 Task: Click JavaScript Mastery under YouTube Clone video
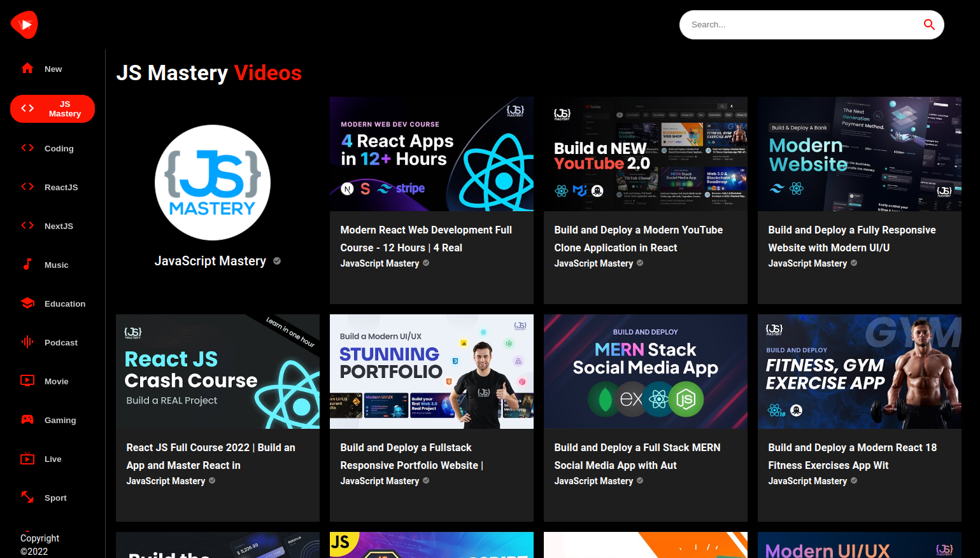coord(593,263)
